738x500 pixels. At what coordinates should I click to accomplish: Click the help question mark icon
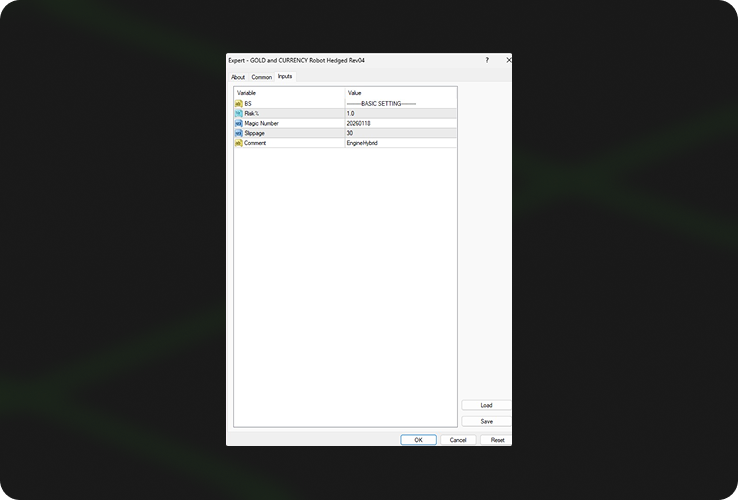point(487,60)
